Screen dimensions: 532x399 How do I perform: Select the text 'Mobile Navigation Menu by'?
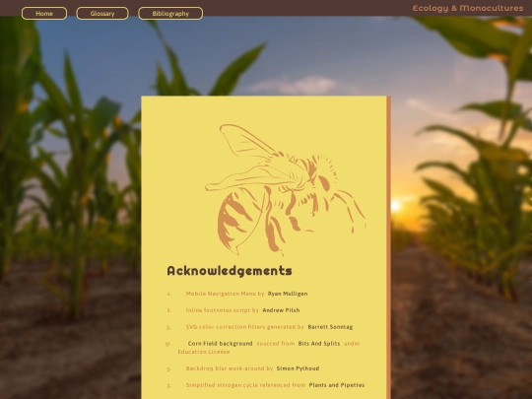225,294
